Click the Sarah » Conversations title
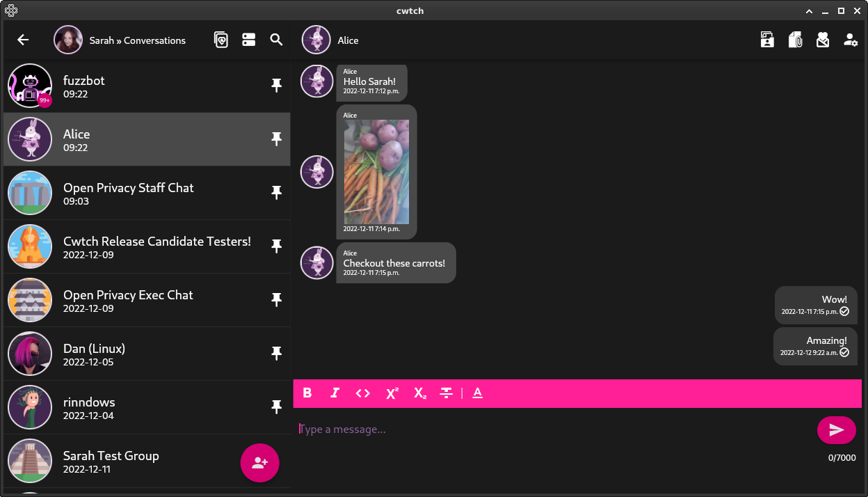 [x=138, y=40]
